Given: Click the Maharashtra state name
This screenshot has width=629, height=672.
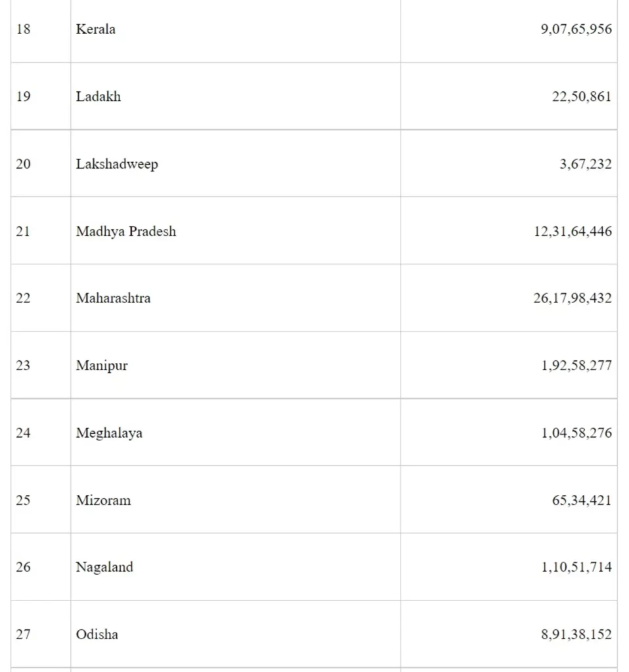Looking at the screenshot, I should 113,299.
